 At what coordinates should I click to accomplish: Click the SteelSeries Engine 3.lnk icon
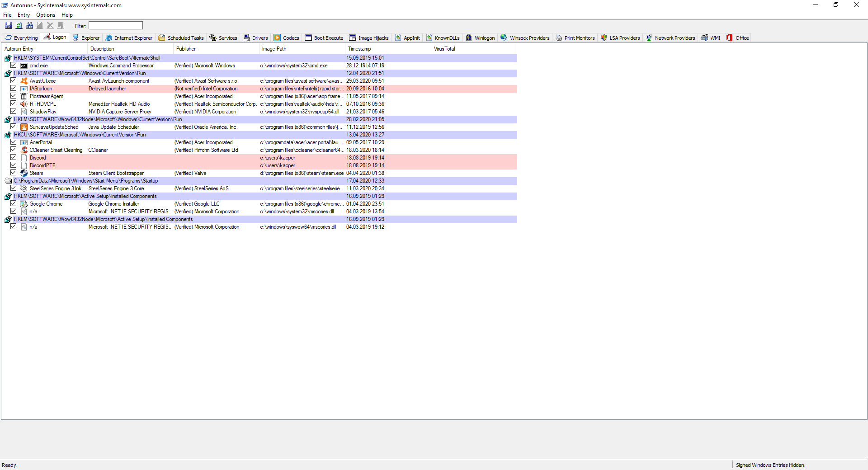click(24, 188)
